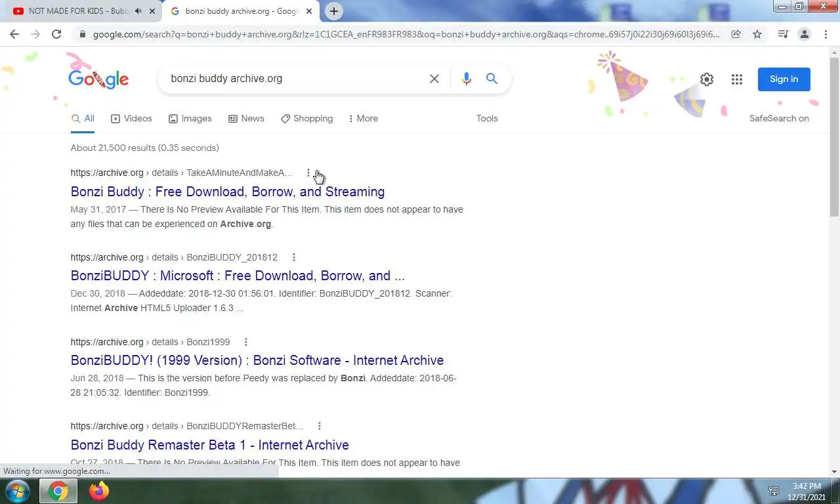Screen dimensions: 840x504
Task: Open Chrome's three-dot menu
Action: (826, 34)
